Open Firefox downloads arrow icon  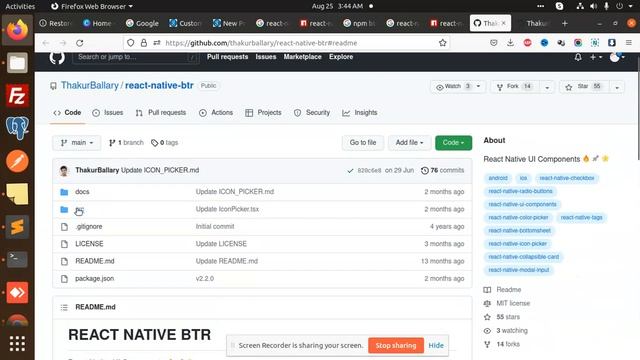click(510, 42)
